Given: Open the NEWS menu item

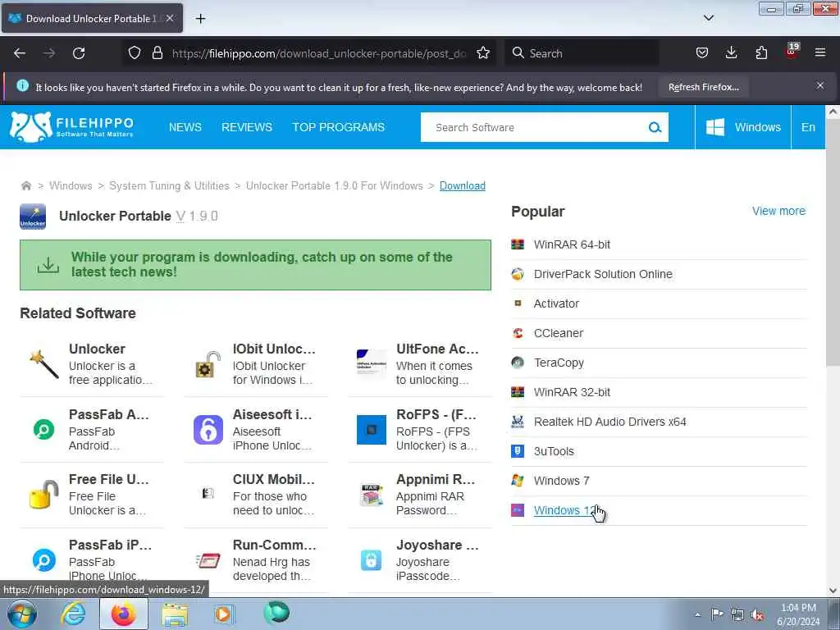Looking at the screenshot, I should pos(185,127).
